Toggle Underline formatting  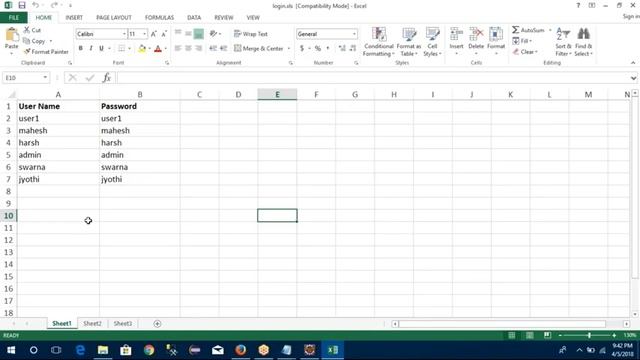[101, 49]
